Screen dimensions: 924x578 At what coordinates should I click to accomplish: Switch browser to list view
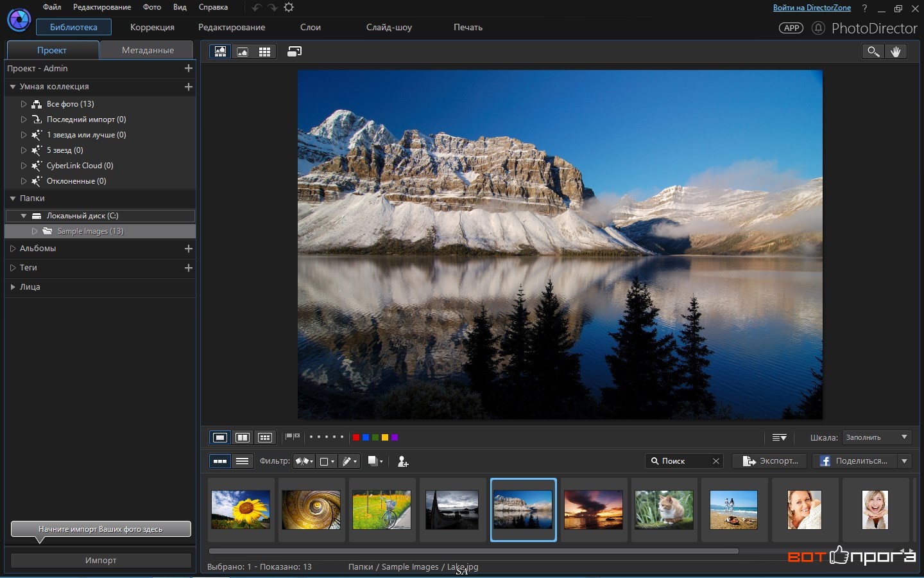click(243, 461)
